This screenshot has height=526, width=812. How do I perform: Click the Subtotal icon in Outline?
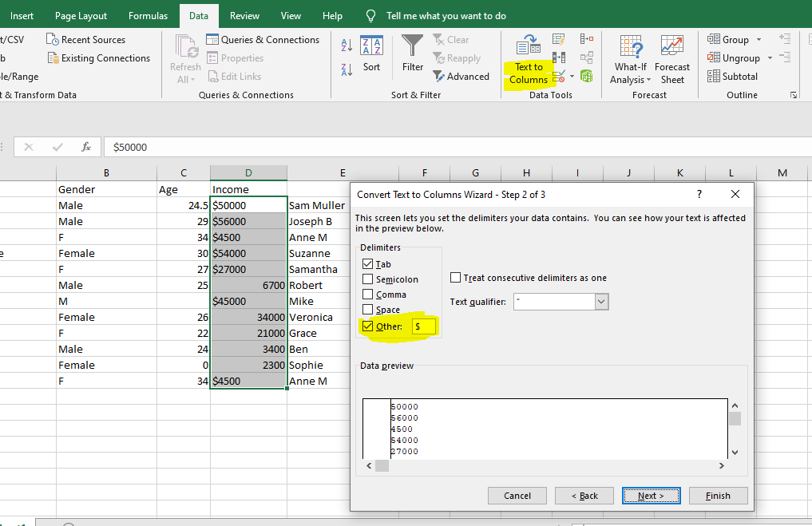click(730, 76)
